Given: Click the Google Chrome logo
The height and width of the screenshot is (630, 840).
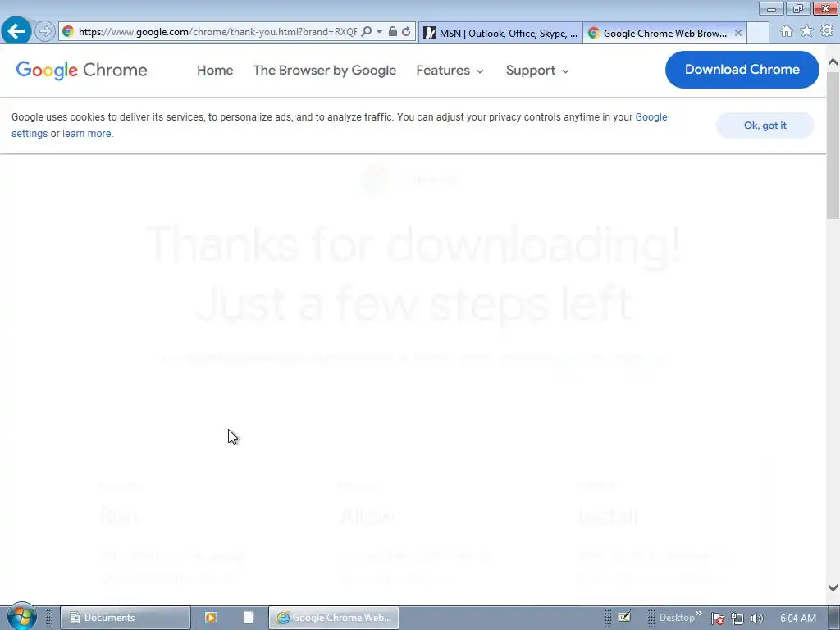Looking at the screenshot, I should pos(81,71).
